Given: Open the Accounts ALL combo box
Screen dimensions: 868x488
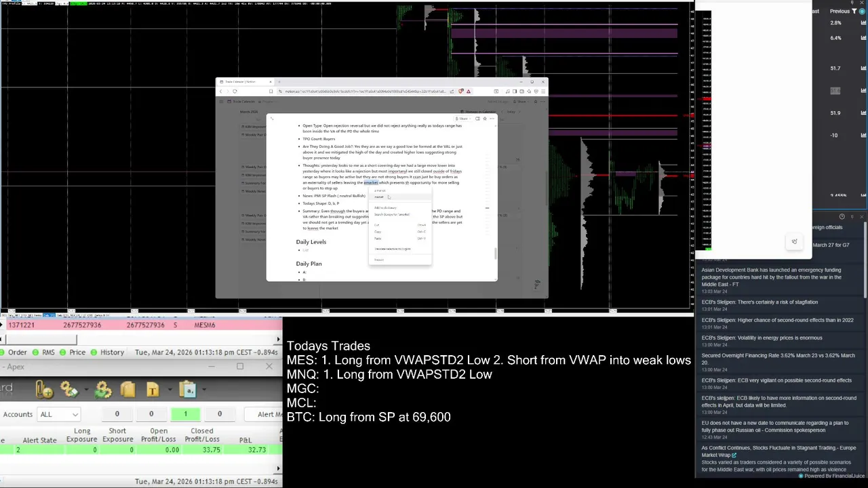Looking at the screenshot, I should [x=59, y=414].
